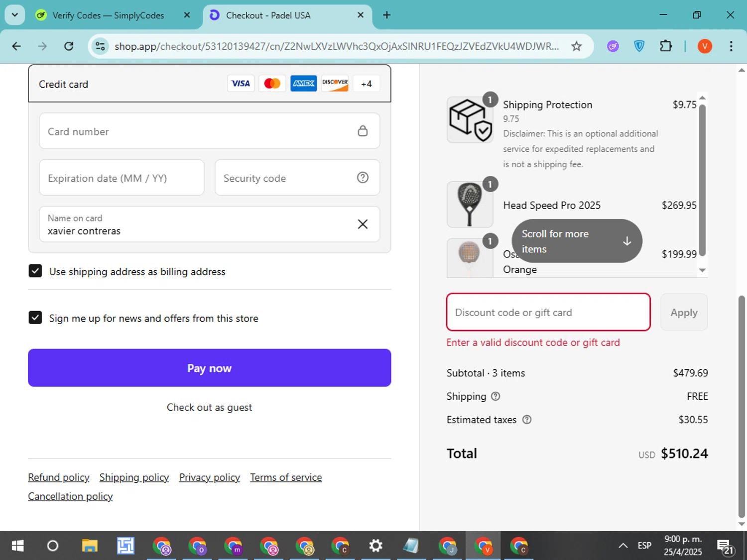Open the Chrome profile avatar V
Screen dimensions: 747x560
(x=704, y=46)
